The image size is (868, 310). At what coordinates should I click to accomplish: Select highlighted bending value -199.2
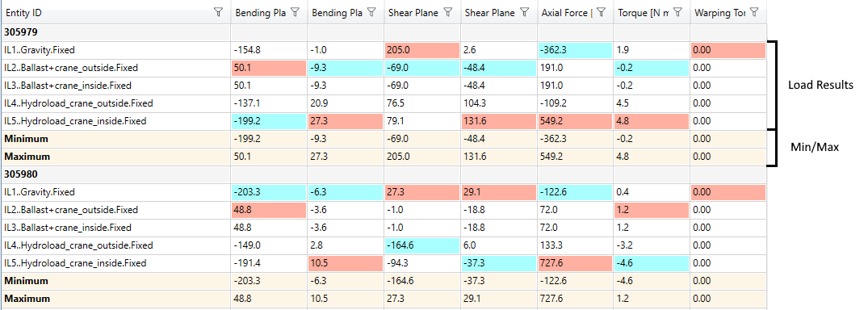[269, 121]
